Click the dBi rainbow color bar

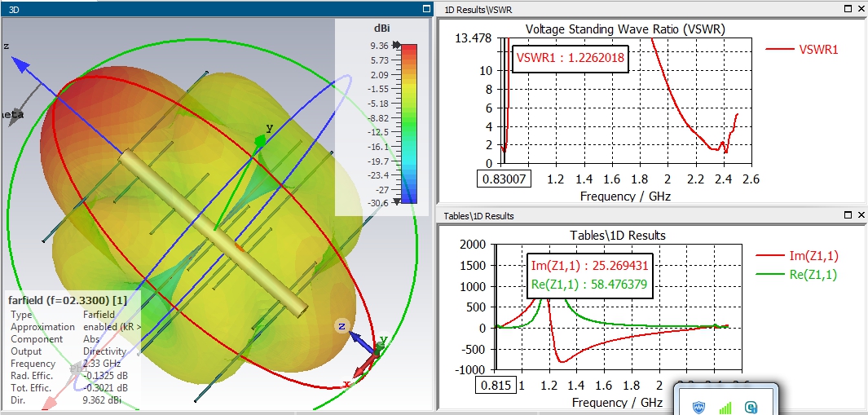(408, 124)
